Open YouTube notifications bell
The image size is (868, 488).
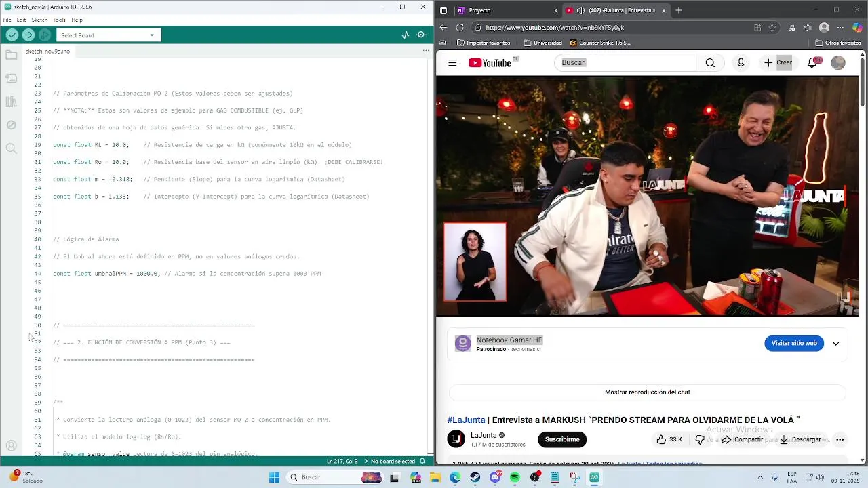813,62
